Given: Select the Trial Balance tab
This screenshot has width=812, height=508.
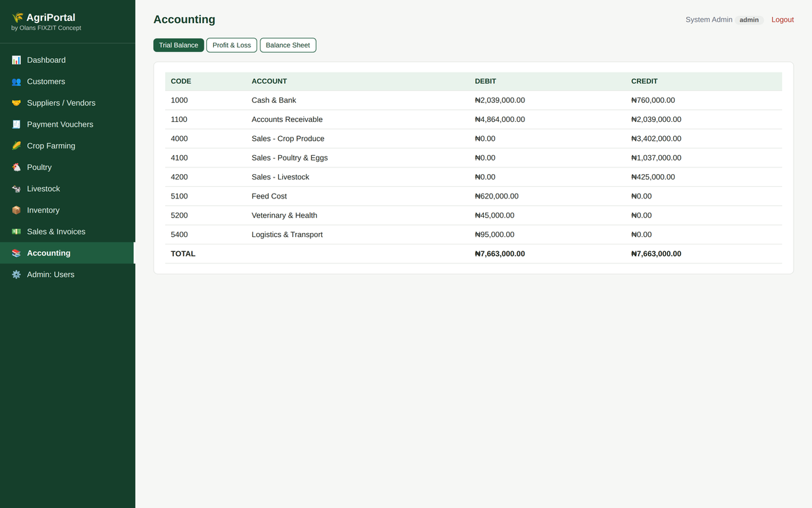Looking at the screenshot, I should (179, 45).
